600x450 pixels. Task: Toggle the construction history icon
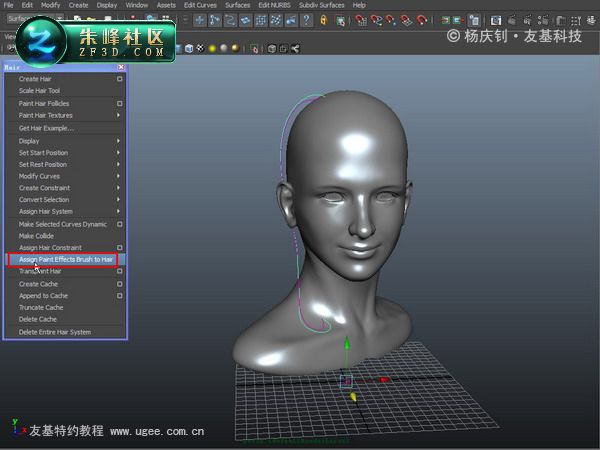(x=474, y=20)
